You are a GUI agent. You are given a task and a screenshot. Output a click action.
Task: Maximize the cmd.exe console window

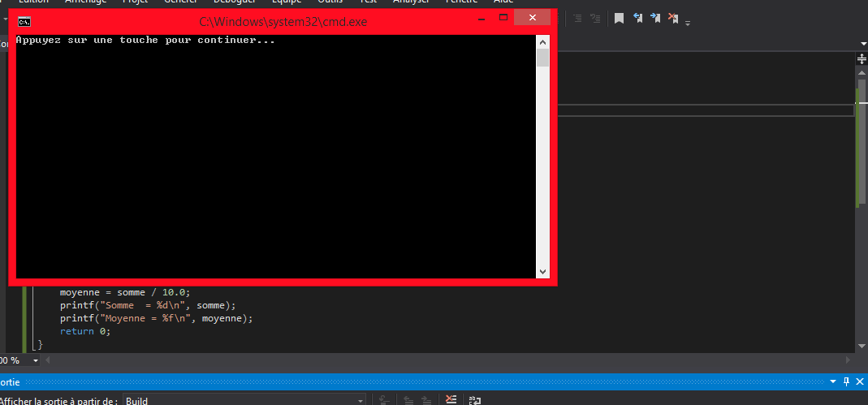[503, 18]
